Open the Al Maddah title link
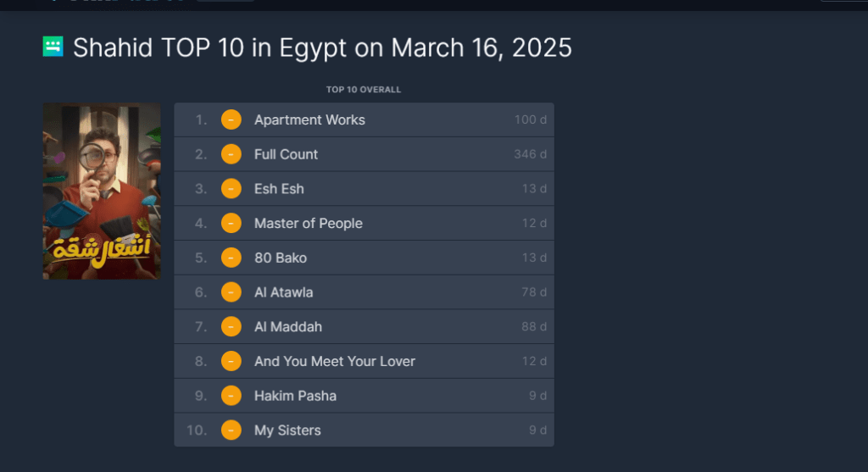 288,327
